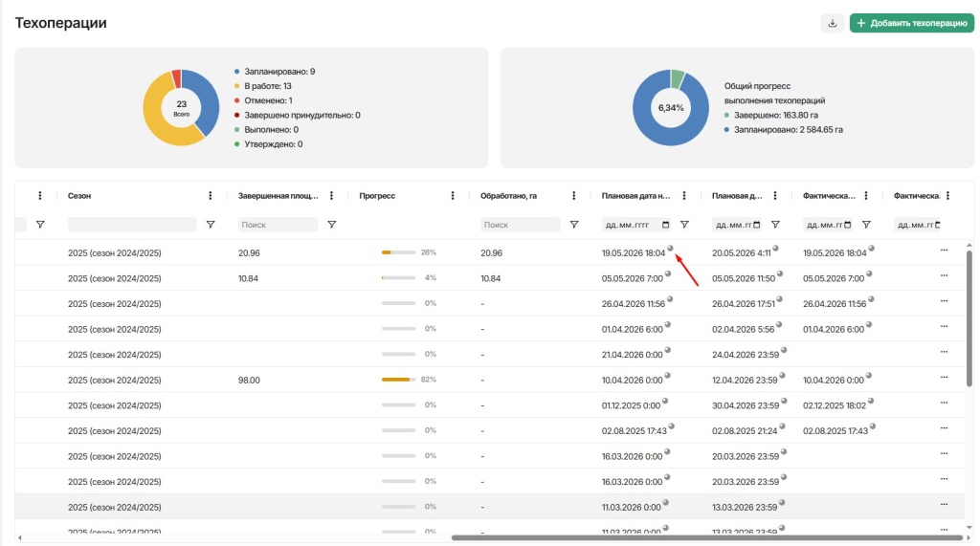
Task: Open column menu for Плановая д... column
Action: 775,195
